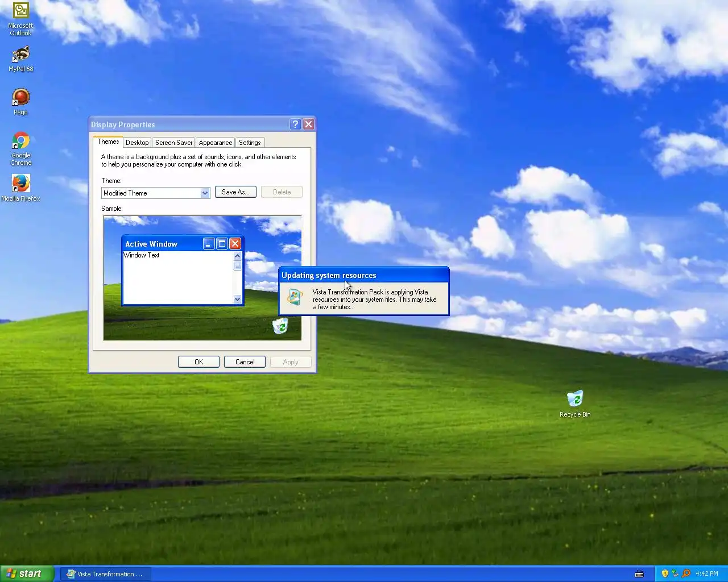Image resolution: width=728 pixels, height=582 pixels.
Task: Click the sample window's scrollbar down arrow
Action: click(x=238, y=299)
